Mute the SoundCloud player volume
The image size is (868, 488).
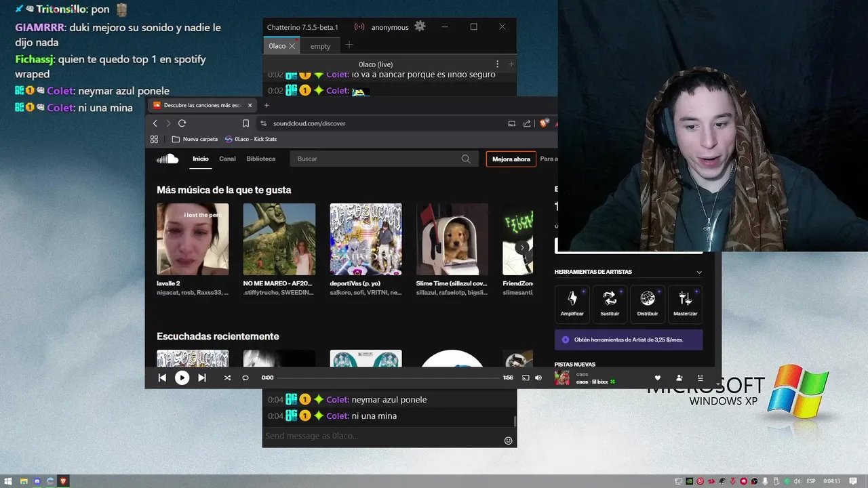(x=538, y=378)
